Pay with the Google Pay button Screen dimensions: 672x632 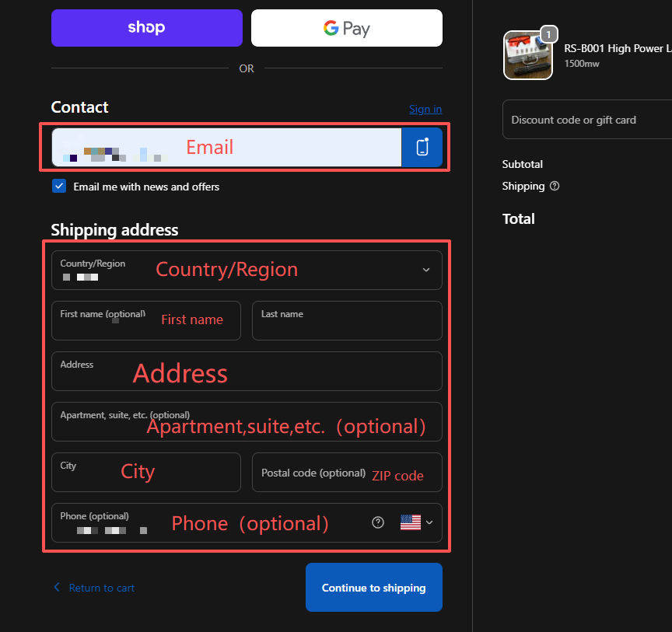[x=346, y=28]
